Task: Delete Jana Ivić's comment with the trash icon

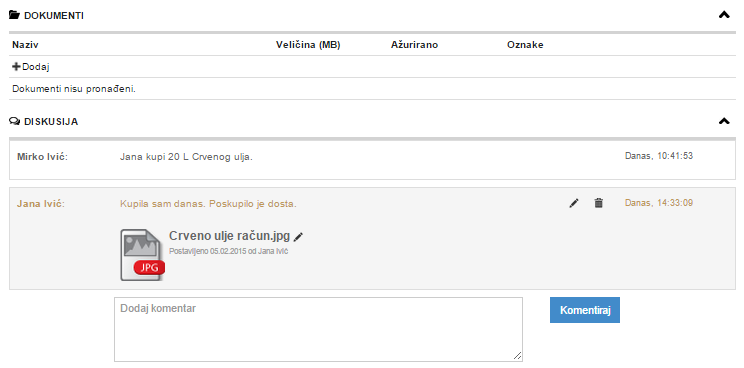Action: pos(599,203)
